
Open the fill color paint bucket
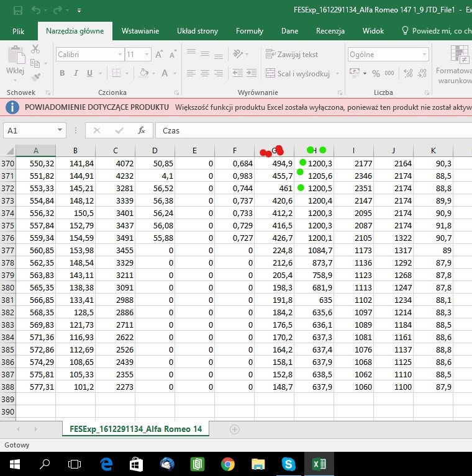[x=145, y=74]
